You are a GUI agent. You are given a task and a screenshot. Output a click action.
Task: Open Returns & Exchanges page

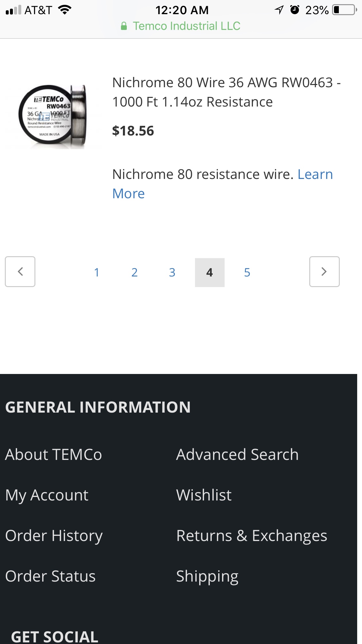click(x=252, y=536)
